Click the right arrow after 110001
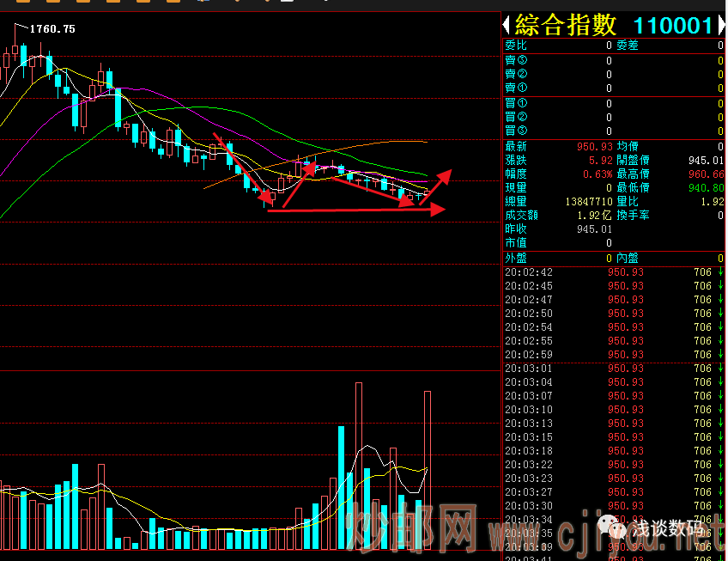This screenshot has width=728, height=561. click(721, 25)
